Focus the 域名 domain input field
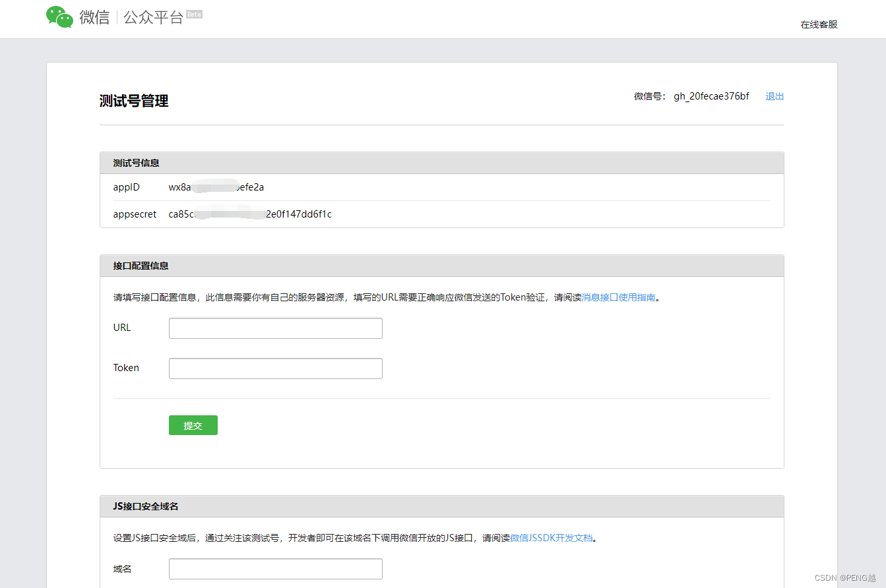The width and height of the screenshot is (886, 588). [276, 569]
